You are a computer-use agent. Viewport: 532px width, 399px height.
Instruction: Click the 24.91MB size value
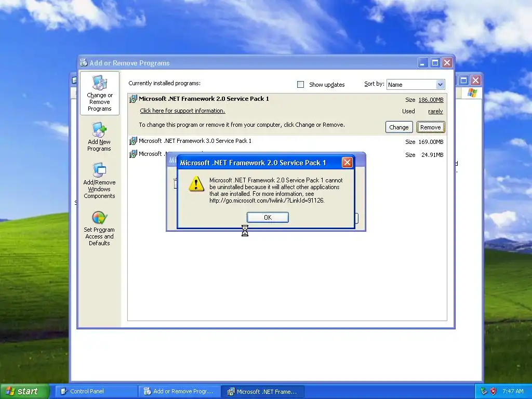pyautogui.click(x=432, y=155)
